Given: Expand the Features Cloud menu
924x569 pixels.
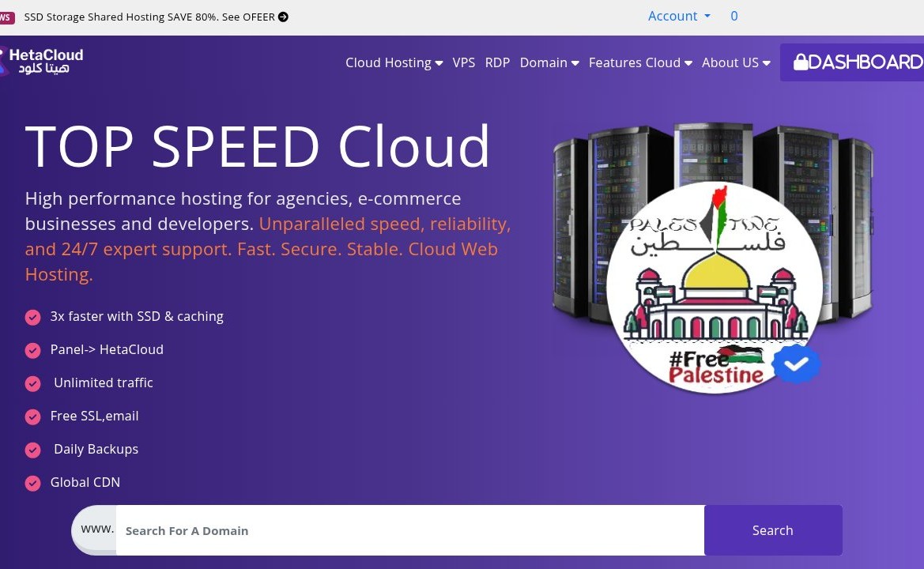Looking at the screenshot, I should 640,62.
